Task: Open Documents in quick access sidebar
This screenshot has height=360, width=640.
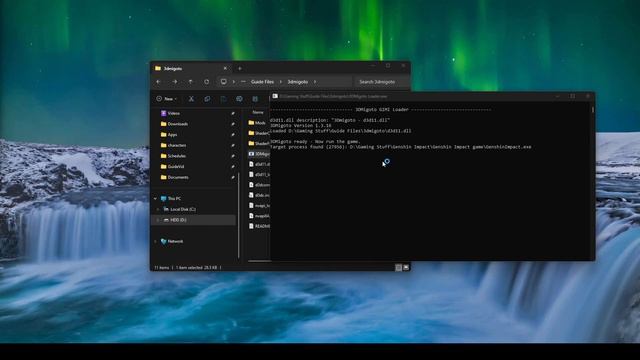Action: click(x=178, y=177)
